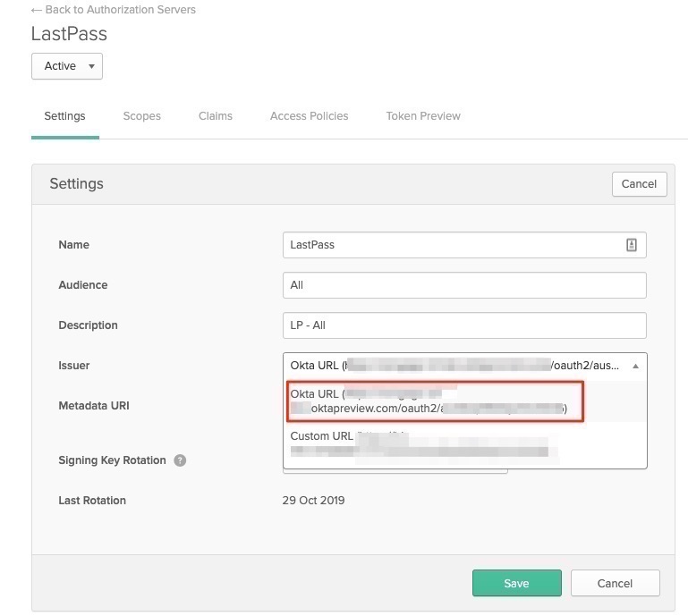Click the Settings panel heading
688x616 pixels.
[76, 183]
